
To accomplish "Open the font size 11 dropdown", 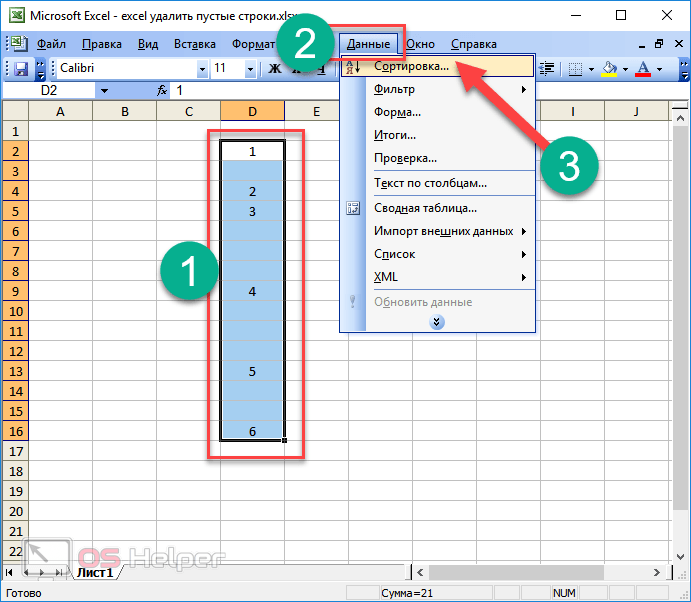I will coord(250,69).
